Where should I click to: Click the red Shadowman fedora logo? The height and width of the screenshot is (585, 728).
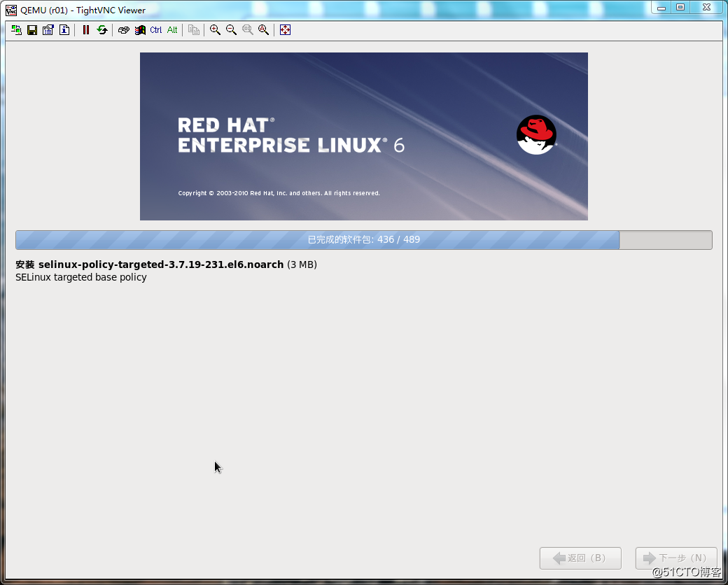[536, 134]
